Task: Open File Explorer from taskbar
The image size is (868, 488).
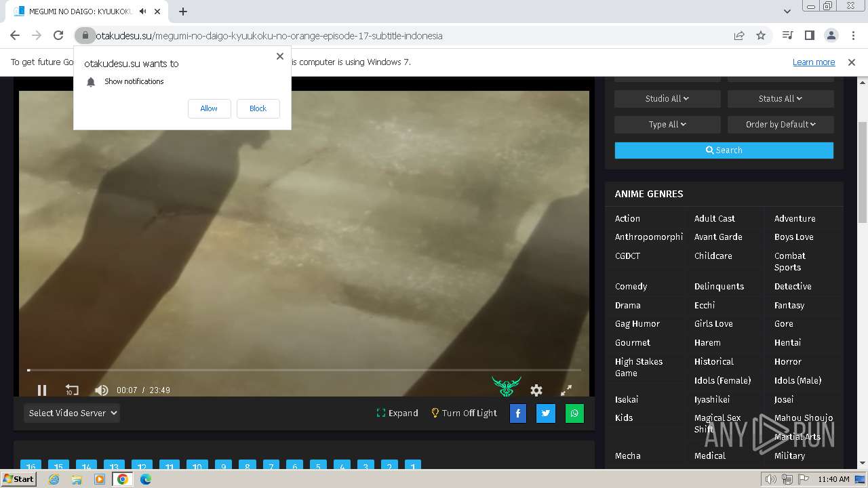Action: (x=77, y=479)
